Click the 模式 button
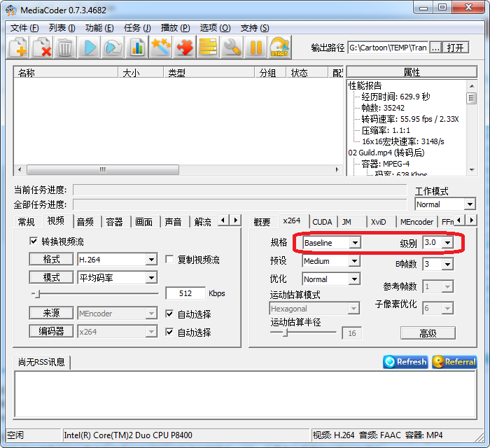Screen dimensions: 490x448 [52, 277]
